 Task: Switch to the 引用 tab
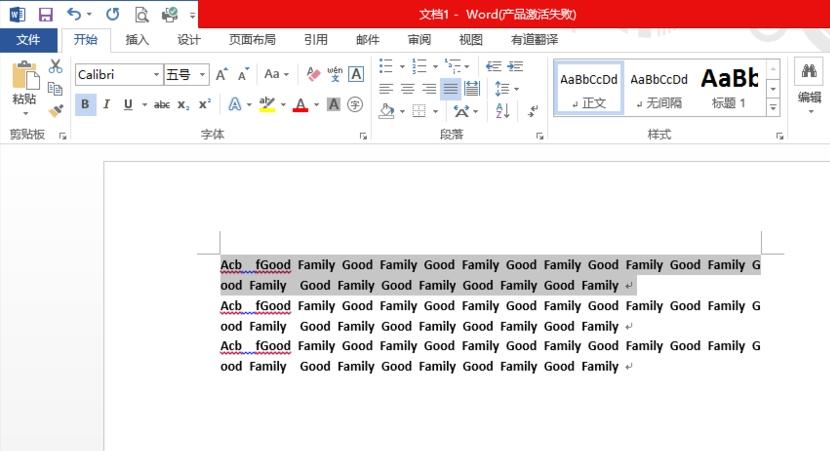pos(315,40)
